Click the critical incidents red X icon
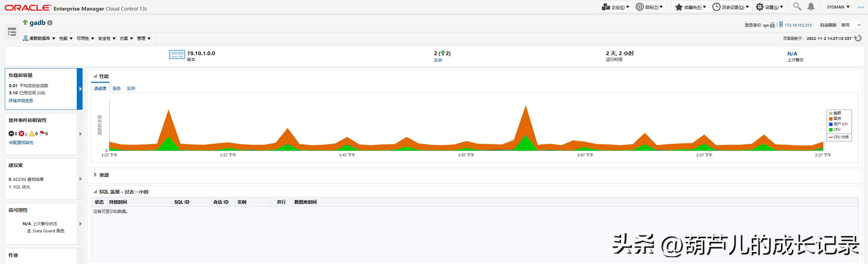 point(21,134)
